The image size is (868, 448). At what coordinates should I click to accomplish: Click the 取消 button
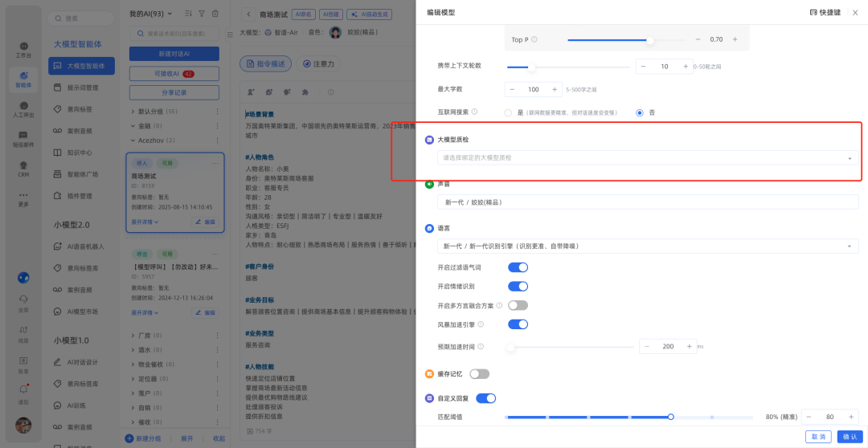pos(818,437)
